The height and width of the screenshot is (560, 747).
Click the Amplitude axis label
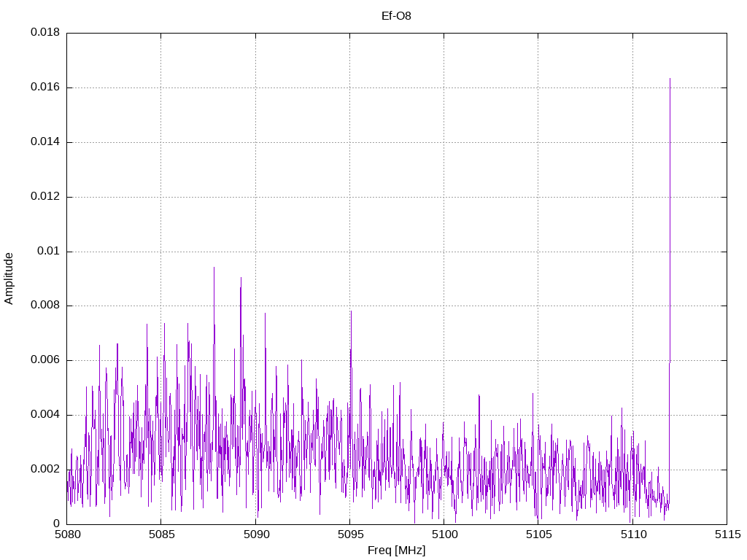coord(9,279)
